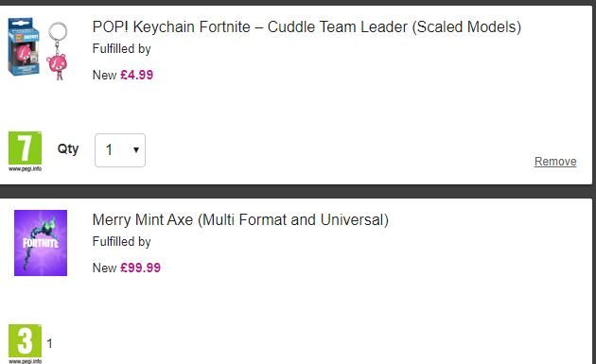Click the boxed keychain packaging image
Image resolution: width=596 pixels, height=364 pixels.
[24, 46]
